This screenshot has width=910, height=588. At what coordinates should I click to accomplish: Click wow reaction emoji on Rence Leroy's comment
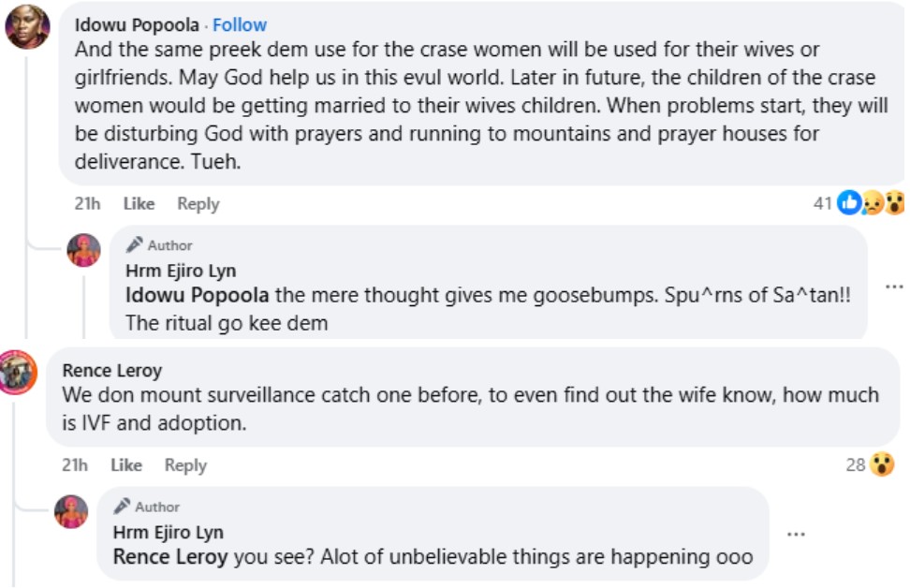tap(882, 464)
